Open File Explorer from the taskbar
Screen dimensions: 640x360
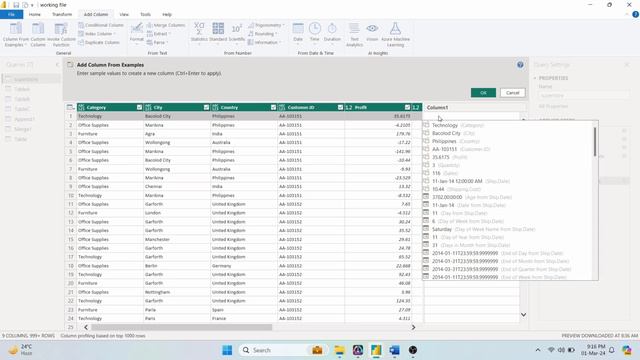(339, 350)
